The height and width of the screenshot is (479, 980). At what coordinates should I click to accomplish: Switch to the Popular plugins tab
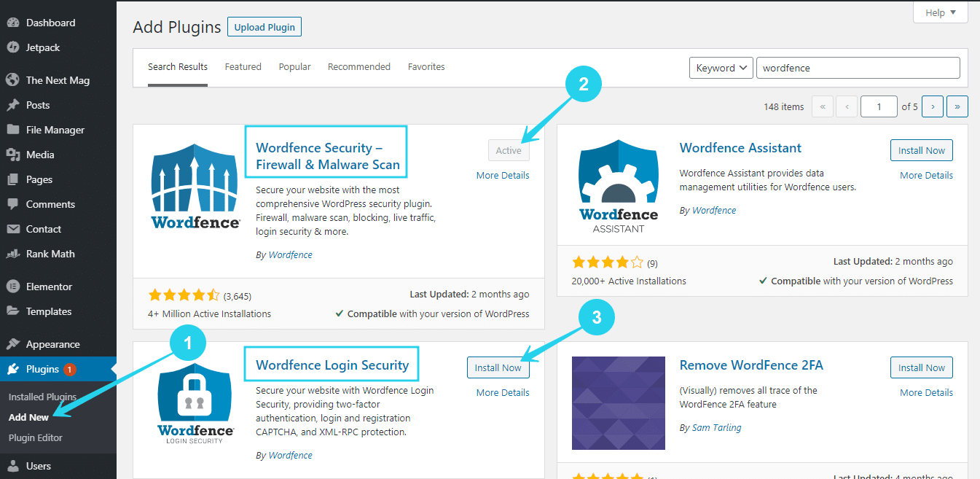(294, 66)
